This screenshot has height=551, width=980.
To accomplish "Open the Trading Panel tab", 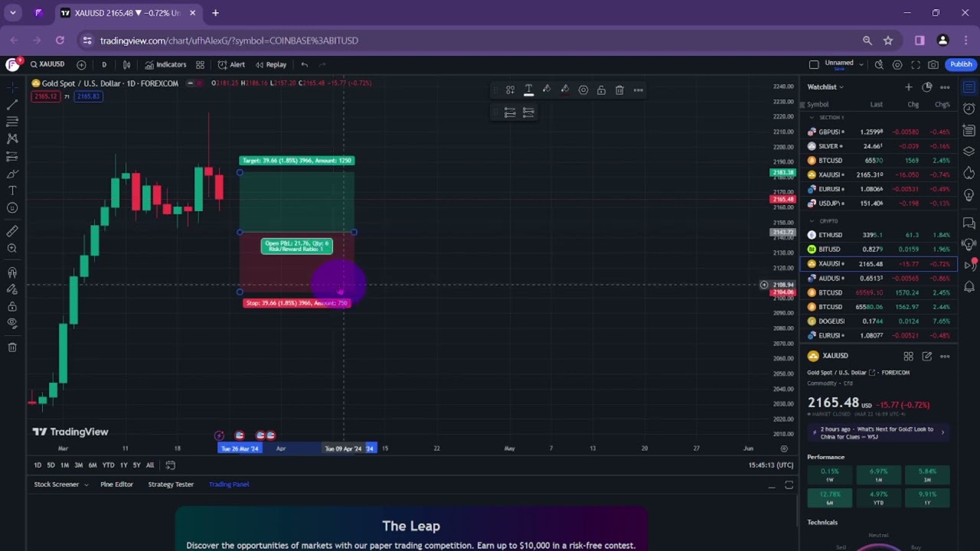I will [x=229, y=484].
